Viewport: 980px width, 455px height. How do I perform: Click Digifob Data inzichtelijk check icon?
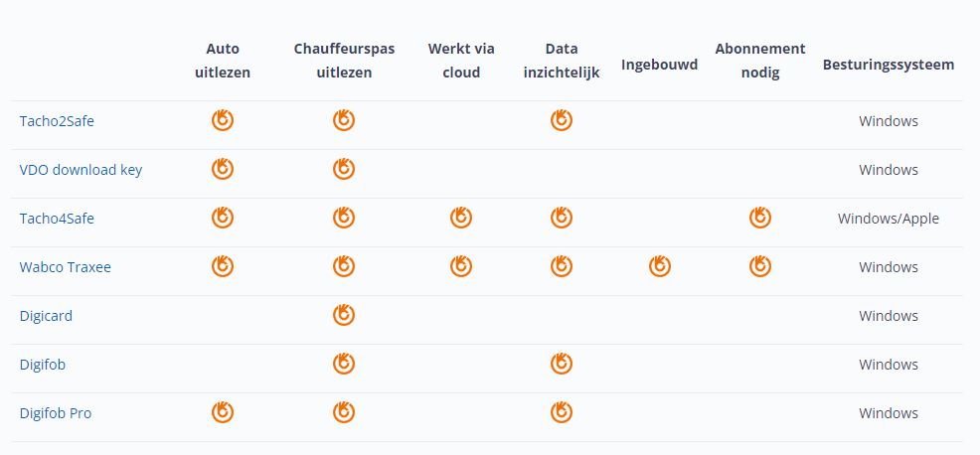pyautogui.click(x=562, y=364)
